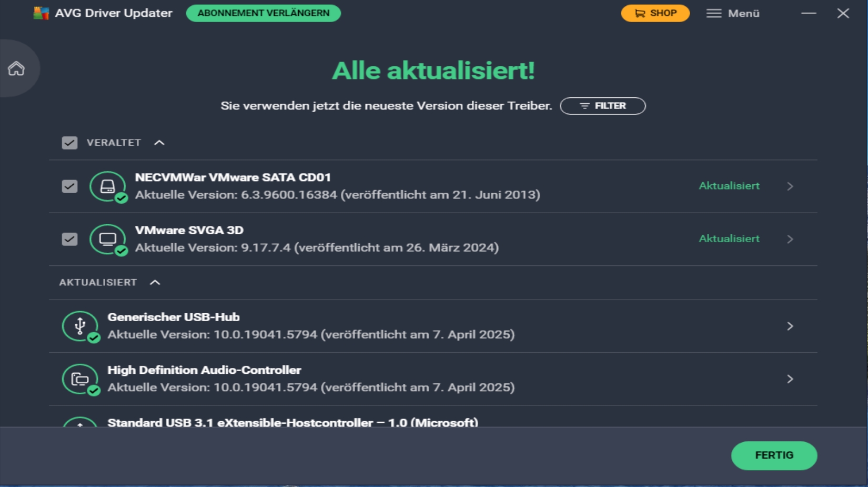Select the Generischer USB-Hub title
This screenshot has width=868, height=487.
(174, 317)
